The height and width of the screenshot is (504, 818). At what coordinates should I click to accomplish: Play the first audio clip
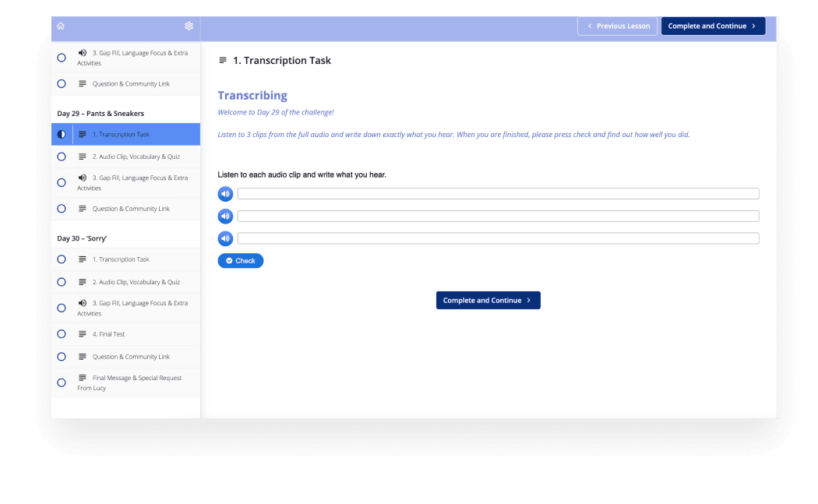pyautogui.click(x=225, y=194)
